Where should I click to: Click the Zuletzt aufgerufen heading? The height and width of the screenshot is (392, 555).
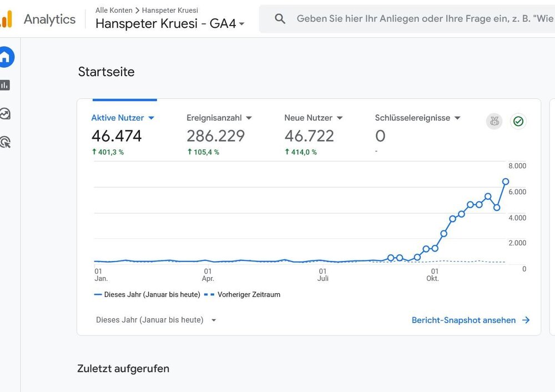click(x=123, y=369)
